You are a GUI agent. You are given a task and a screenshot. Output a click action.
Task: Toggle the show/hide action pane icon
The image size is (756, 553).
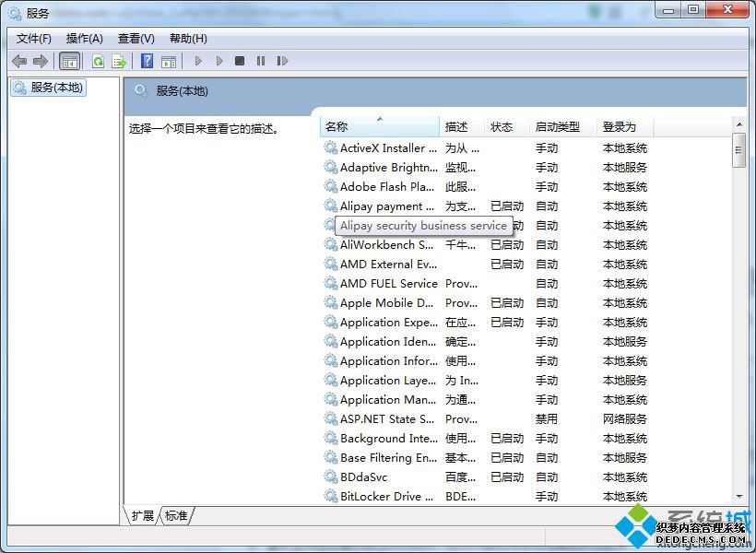pos(169,61)
